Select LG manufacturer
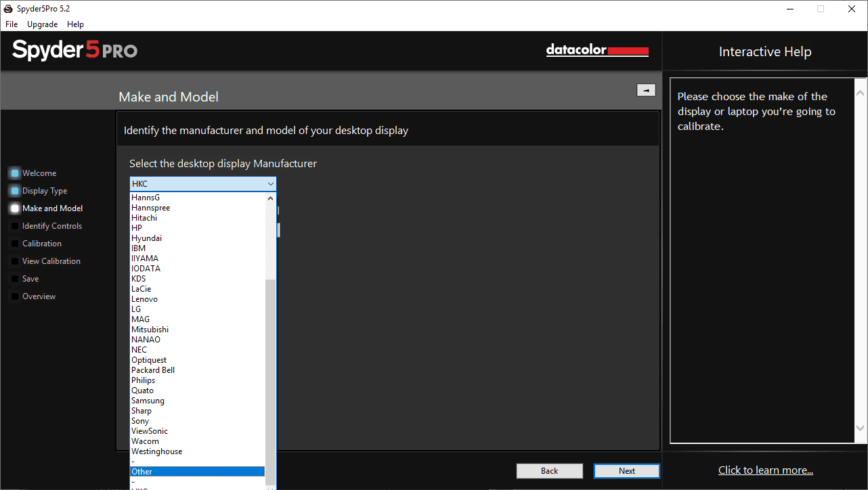Viewport: 868px width, 490px height. 197,309
